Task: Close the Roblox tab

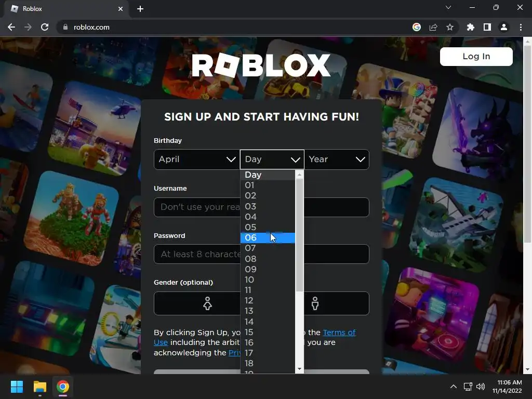Action: (x=121, y=9)
